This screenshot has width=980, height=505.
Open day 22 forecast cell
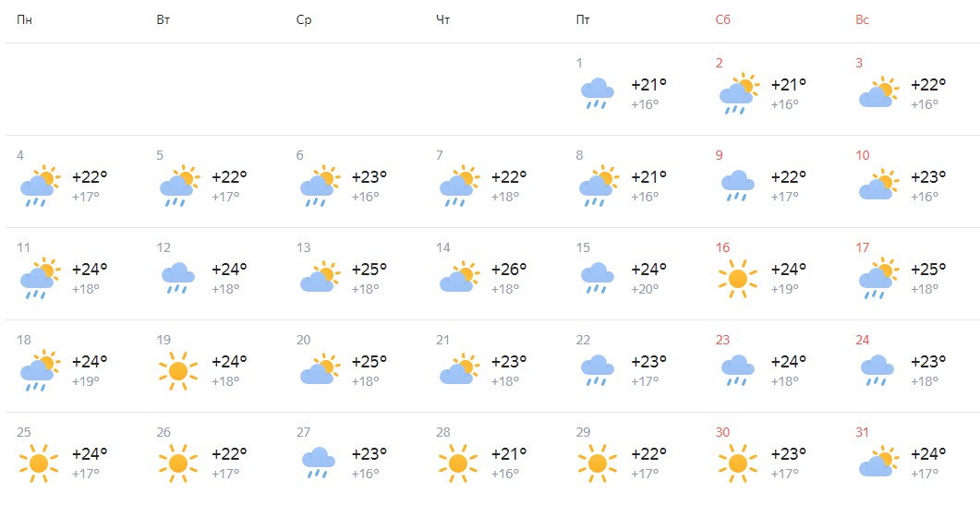[x=635, y=366]
